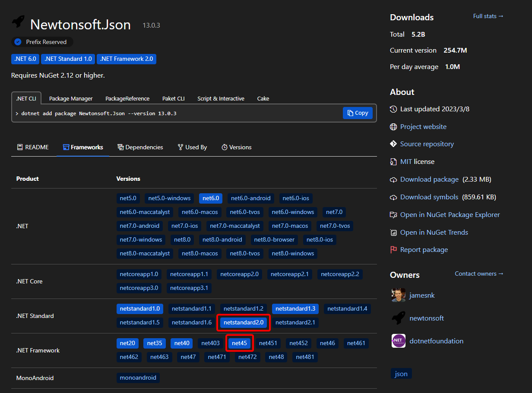Click the Contact owners link
532x393 pixels.
(479, 274)
